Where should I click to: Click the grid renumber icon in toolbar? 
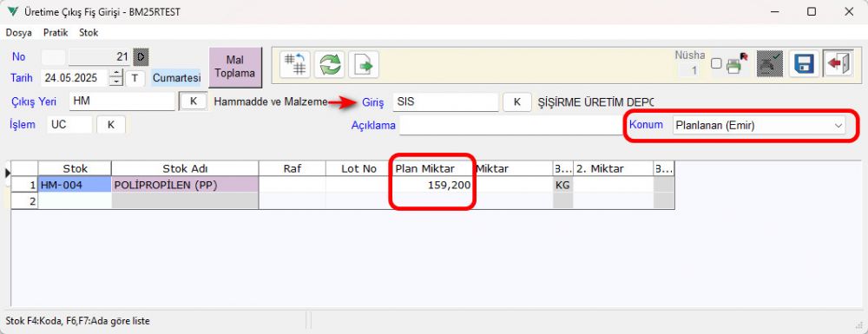coord(296,65)
